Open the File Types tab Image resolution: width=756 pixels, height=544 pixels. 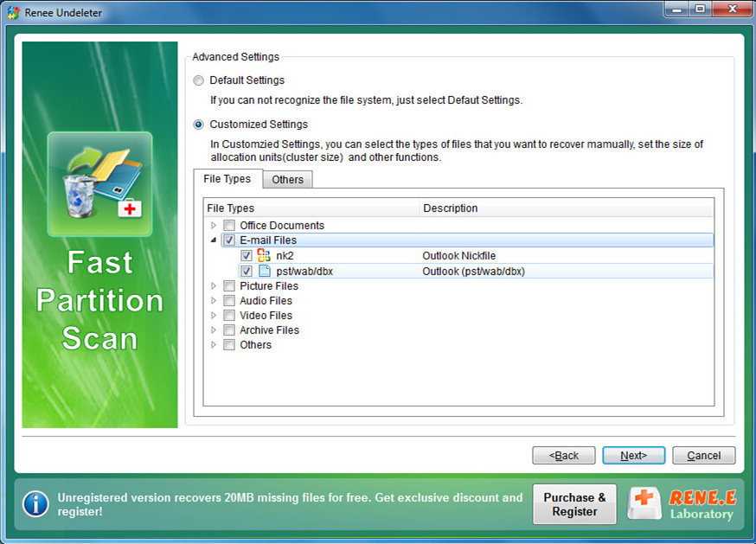click(x=227, y=179)
